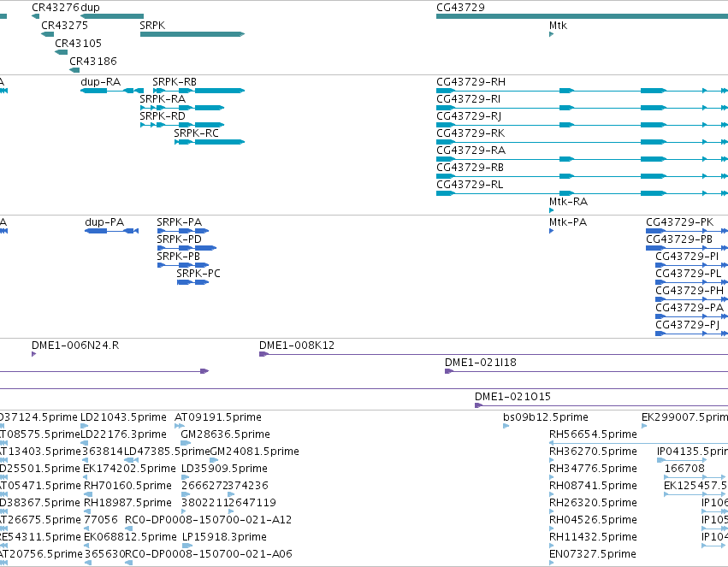Click the dup-PA protein label

point(104,222)
